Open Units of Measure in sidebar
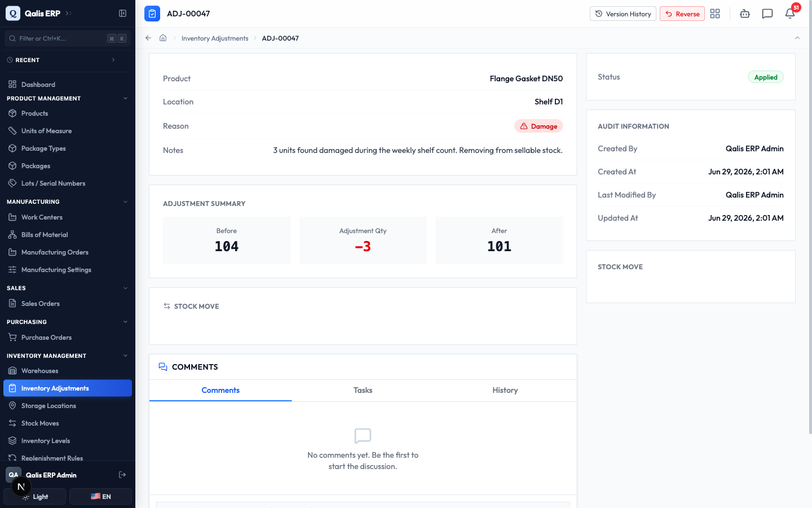The width and height of the screenshot is (812, 508). coord(68,131)
